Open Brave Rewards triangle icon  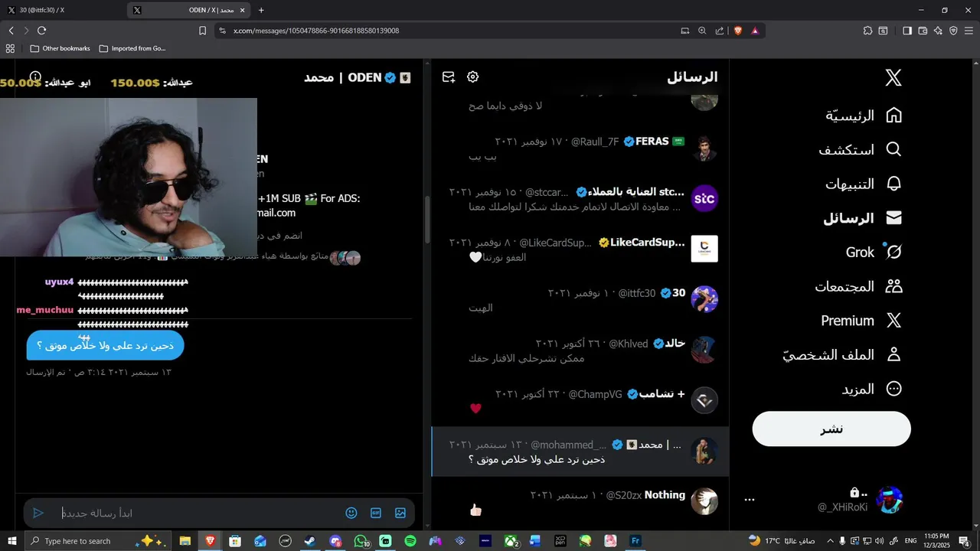(755, 31)
